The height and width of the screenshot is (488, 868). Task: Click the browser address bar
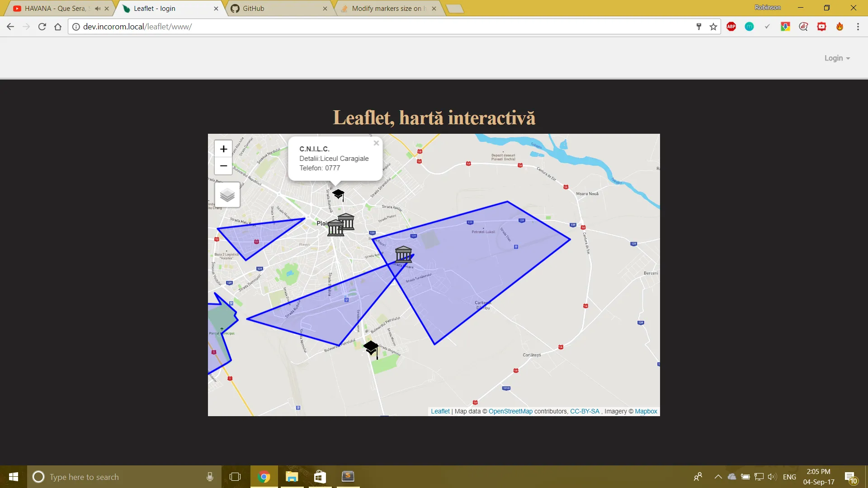(x=362, y=27)
